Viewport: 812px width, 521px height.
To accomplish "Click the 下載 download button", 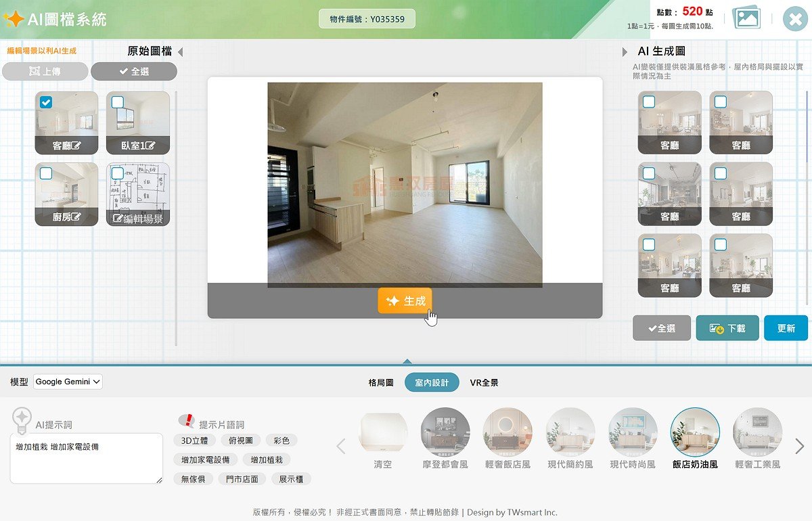I will point(727,328).
